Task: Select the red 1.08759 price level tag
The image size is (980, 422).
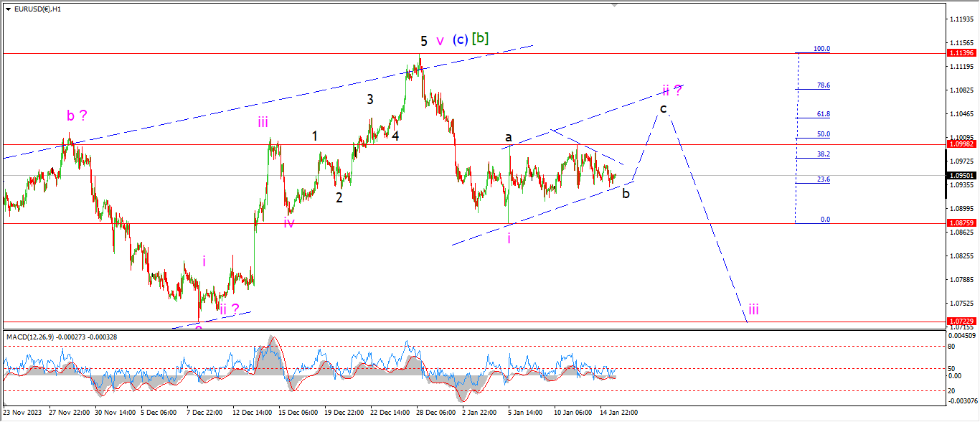Action: point(960,223)
